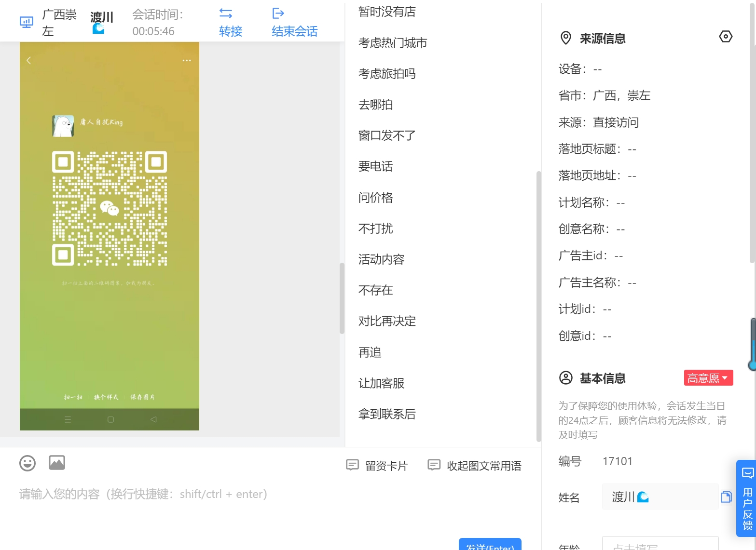Select quick phrase 去哪拍
756x550 pixels.
[376, 105]
